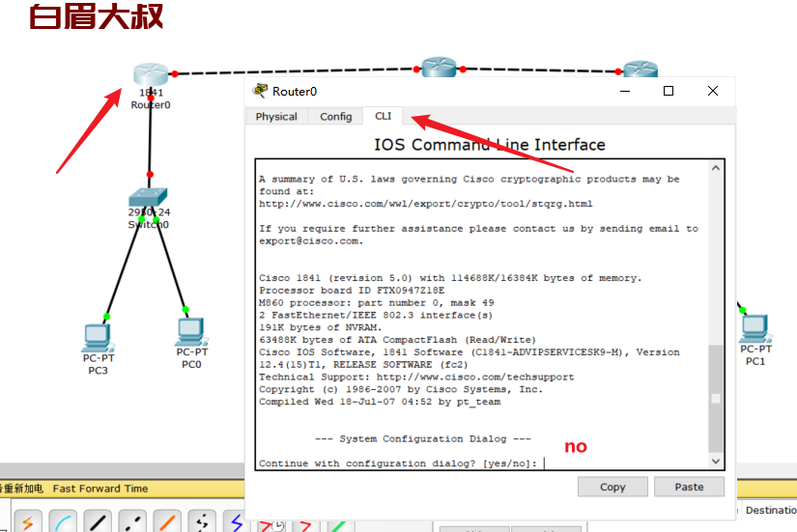
Task: Click the 'Router0' label under the router
Action: [x=151, y=104]
